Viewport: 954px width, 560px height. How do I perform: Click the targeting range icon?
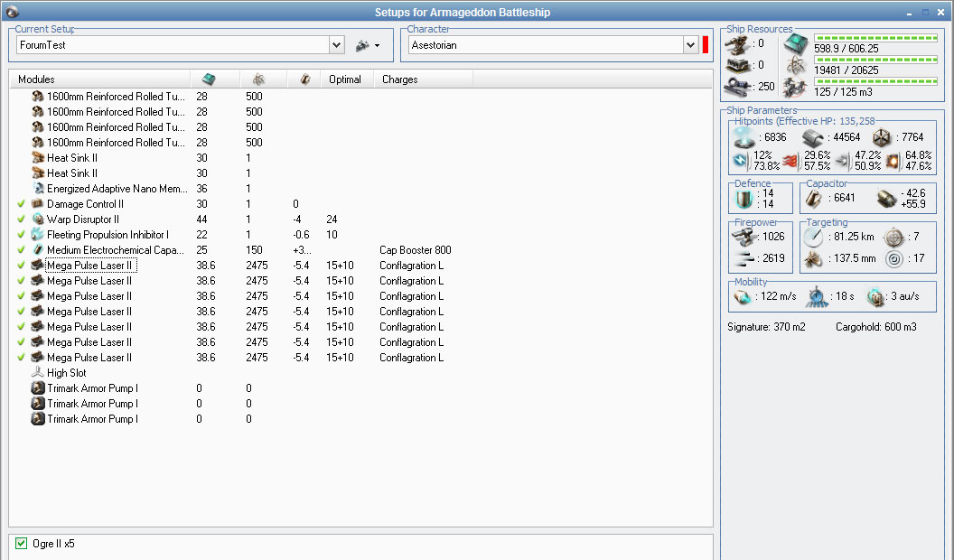click(813, 237)
